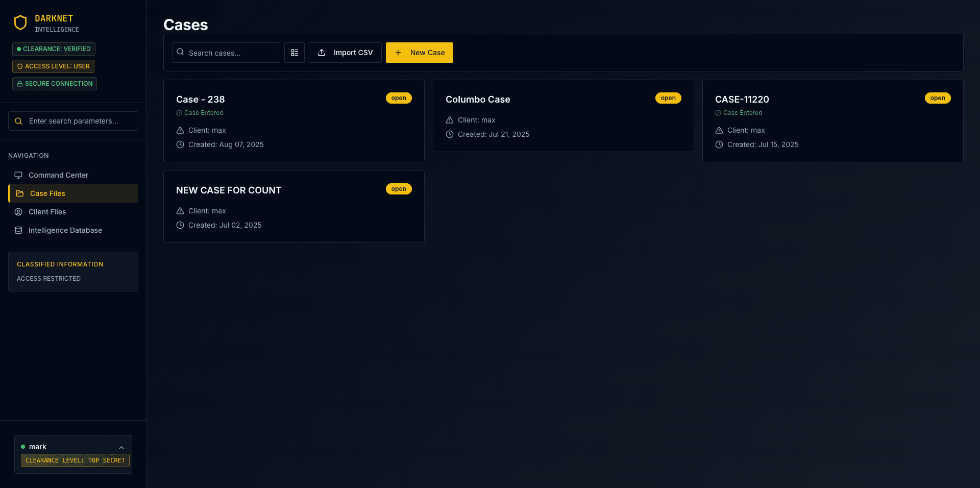Click the Case Entered check icon on Case - 238
The image size is (980, 488).
click(179, 113)
